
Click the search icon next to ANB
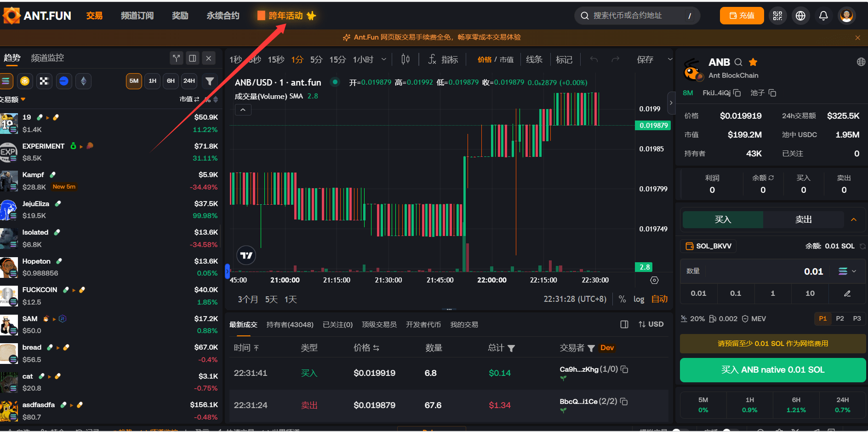tap(738, 62)
